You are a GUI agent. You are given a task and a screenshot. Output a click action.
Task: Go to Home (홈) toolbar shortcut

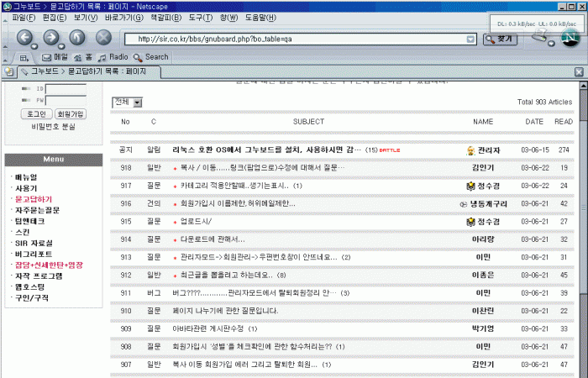click(x=83, y=57)
